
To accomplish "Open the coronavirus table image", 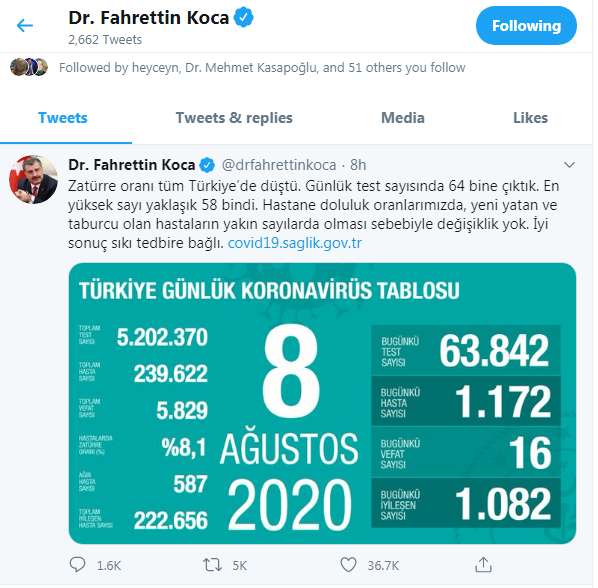I will (322, 403).
